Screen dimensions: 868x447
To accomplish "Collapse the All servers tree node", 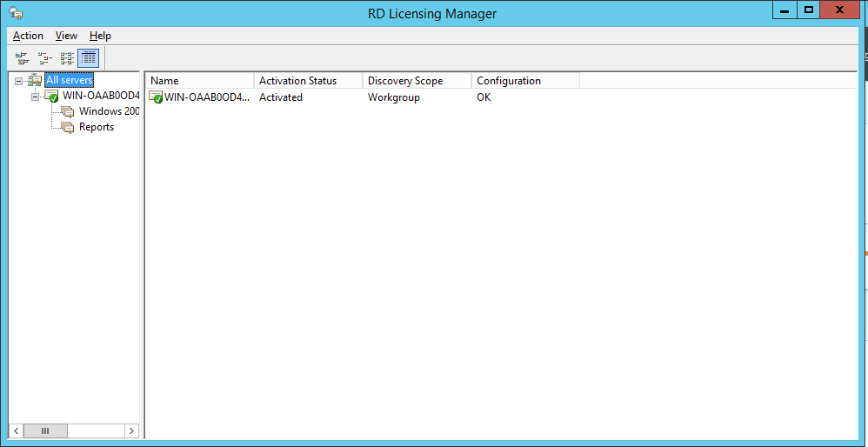I will (19, 81).
